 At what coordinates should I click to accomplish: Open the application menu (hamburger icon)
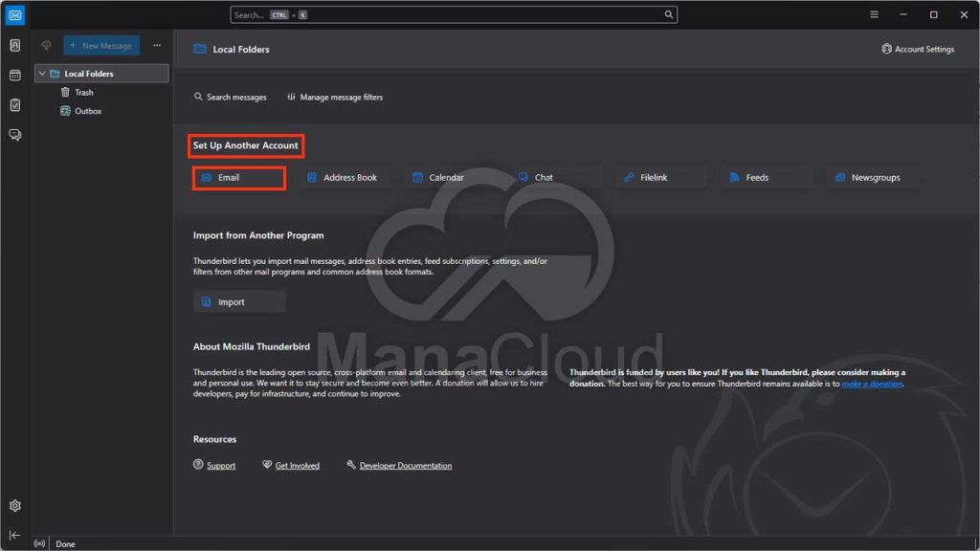[x=874, y=14]
